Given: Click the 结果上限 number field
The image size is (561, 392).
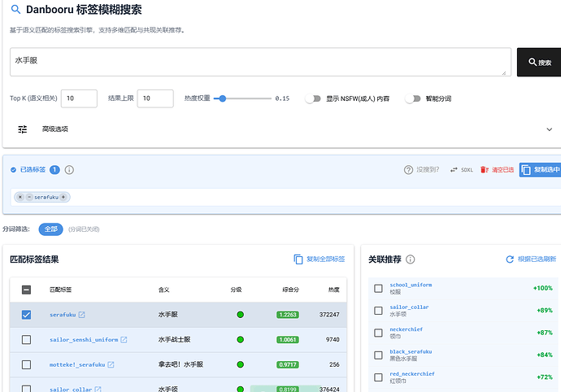Looking at the screenshot, I should 155,98.
